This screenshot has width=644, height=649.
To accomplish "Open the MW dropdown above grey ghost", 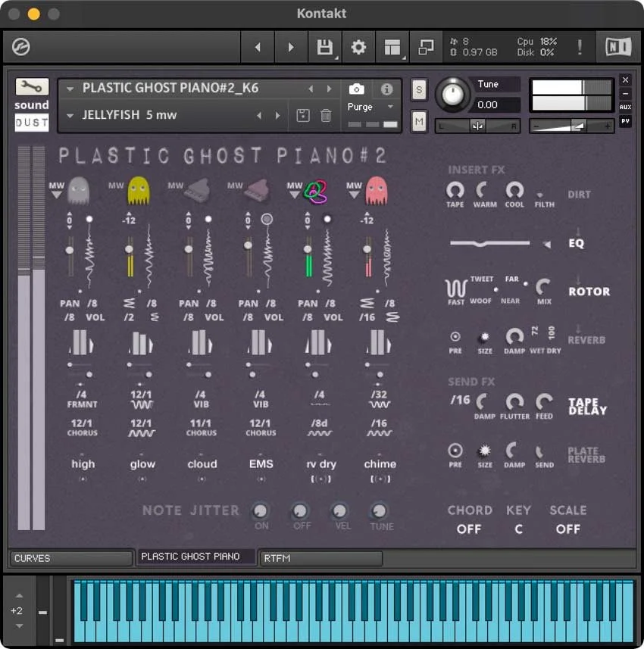I will (57, 190).
